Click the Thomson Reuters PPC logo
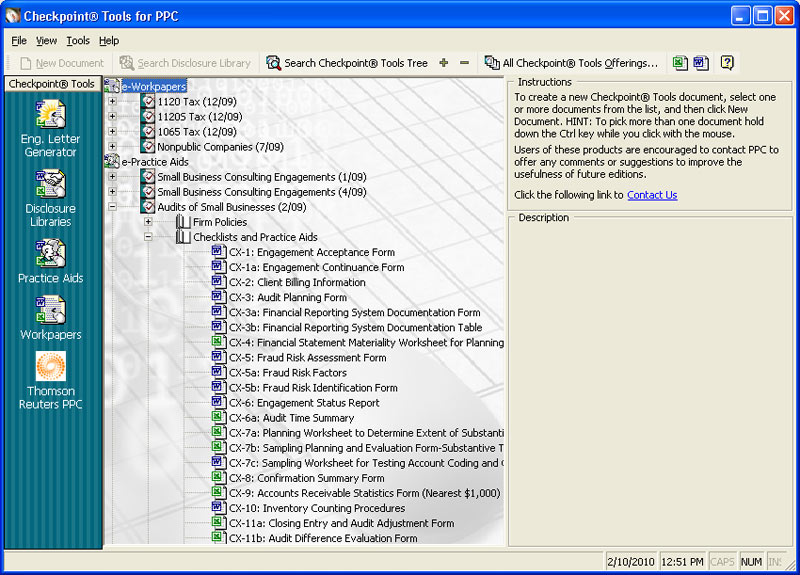Image resolution: width=800 pixels, height=575 pixels. coord(50,380)
